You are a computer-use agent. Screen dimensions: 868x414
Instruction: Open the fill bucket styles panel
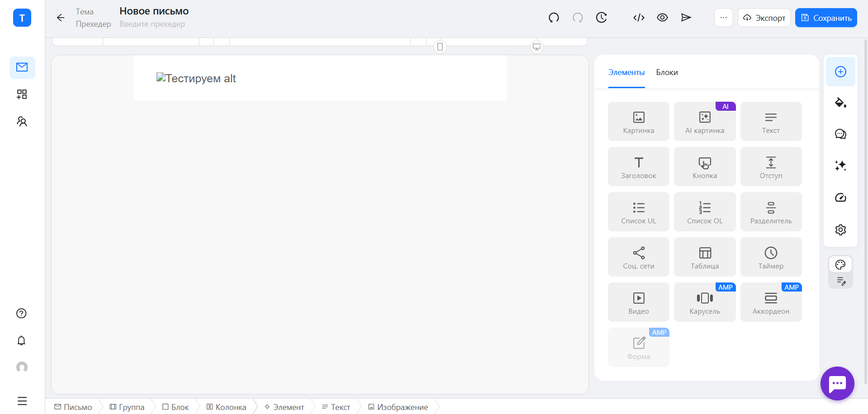pos(840,103)
